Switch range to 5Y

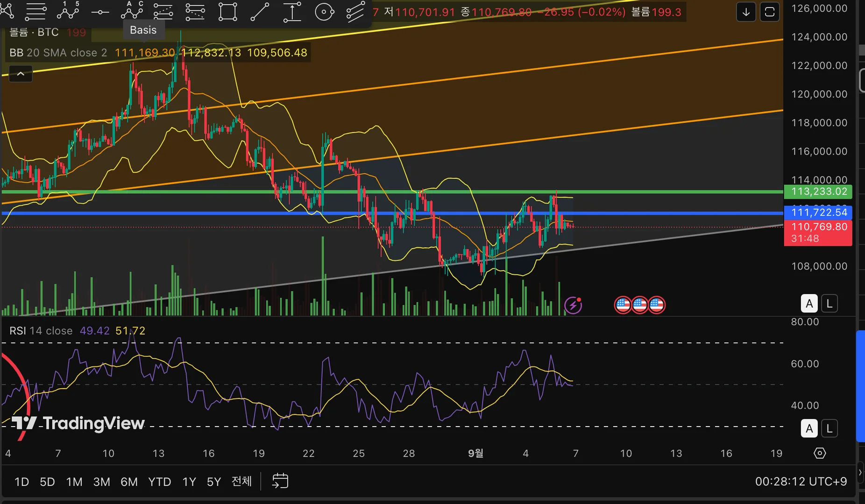tap(214, 482)
